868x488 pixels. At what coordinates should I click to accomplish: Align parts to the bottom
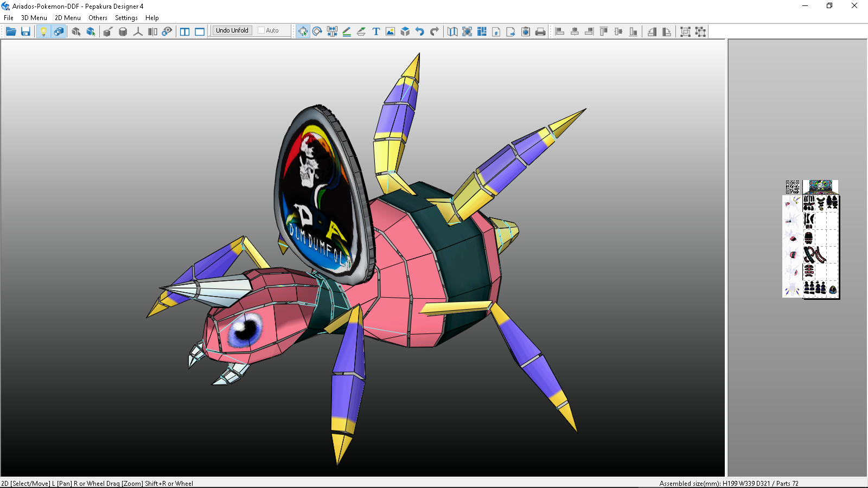coord(633,31)
